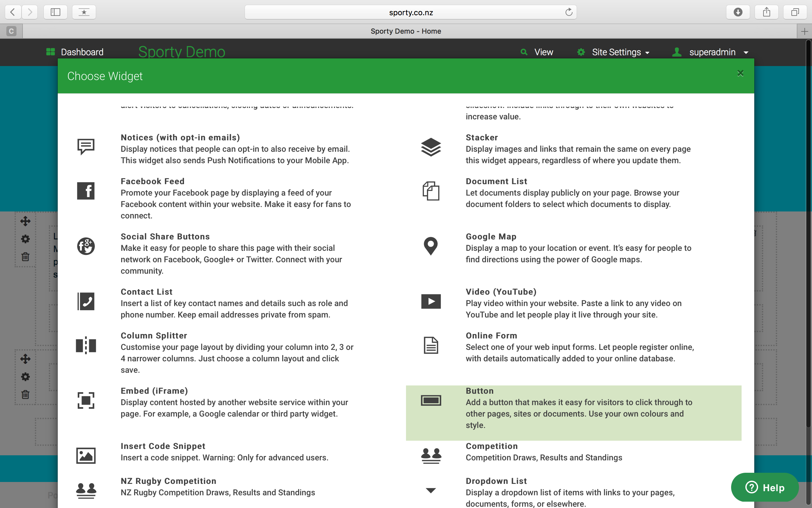Click the lower widget move handle icon
Image resolution: width=812 pixels, height=508 pixels.
pyautogui.click(x=25, y=359)
